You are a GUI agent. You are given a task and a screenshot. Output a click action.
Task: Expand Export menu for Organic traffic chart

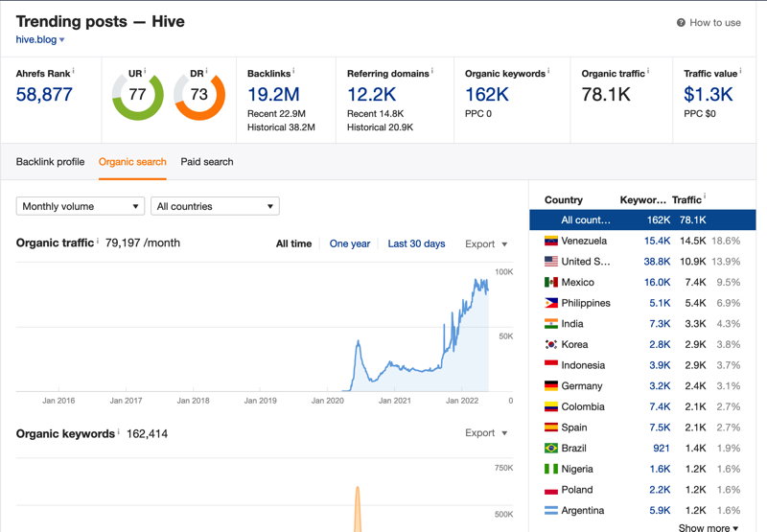486,244
